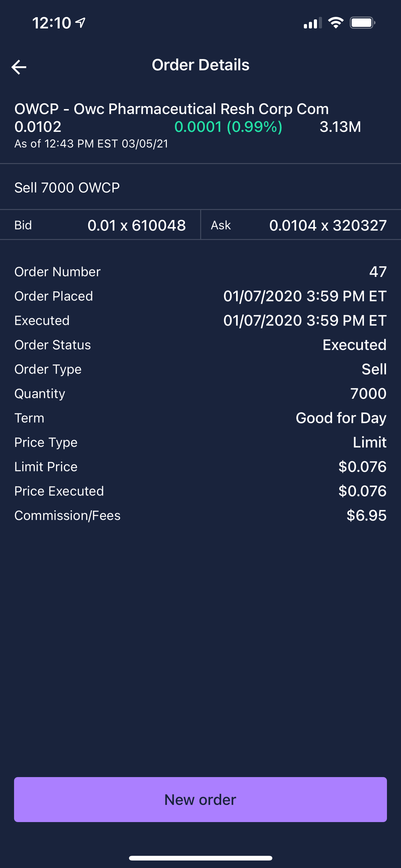Tap the Wi-Fi status icon
The width and height of the screenshot is (401, 868).
pos(336,23)
